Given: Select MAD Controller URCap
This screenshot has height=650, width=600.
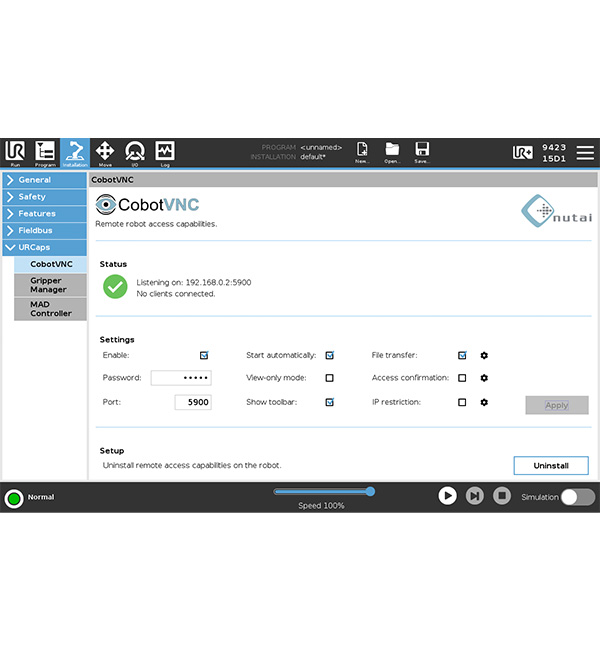Looking at the screenshot, I should click(x=51, y=309).
